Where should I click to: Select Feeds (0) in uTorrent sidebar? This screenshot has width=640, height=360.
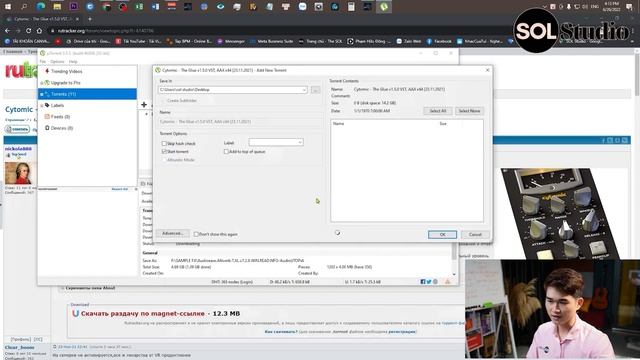pos(60,117)
